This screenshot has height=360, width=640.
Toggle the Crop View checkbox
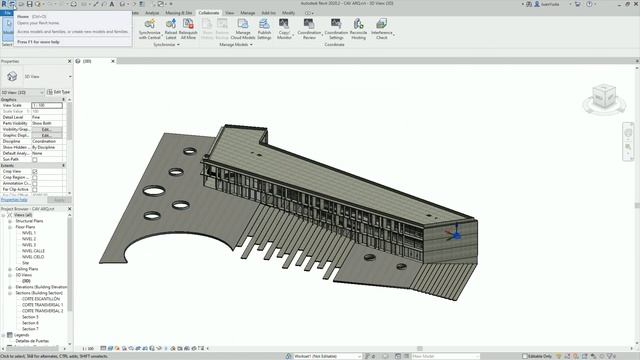35,171
